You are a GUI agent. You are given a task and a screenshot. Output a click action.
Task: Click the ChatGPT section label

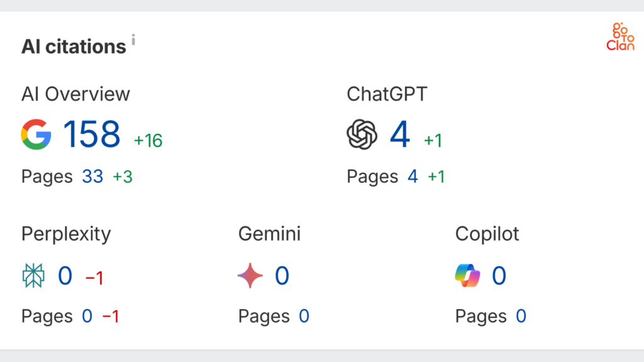pyautogui.click(x=387, y=94)
